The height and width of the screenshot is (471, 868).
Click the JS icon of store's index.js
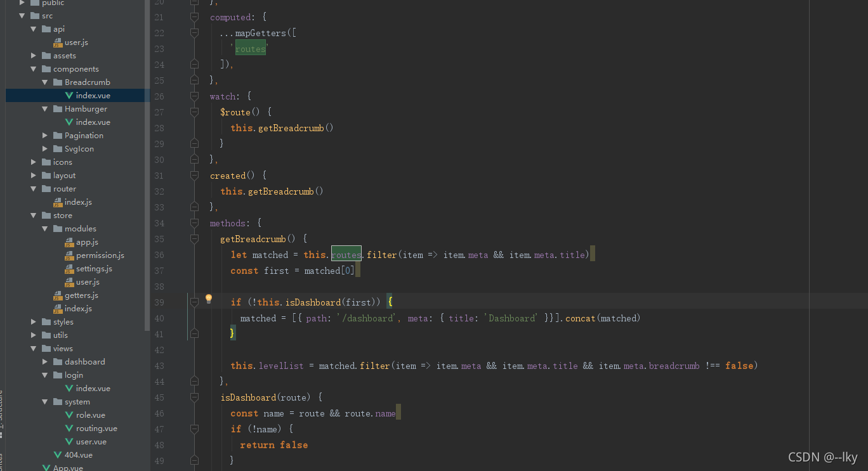58,309
